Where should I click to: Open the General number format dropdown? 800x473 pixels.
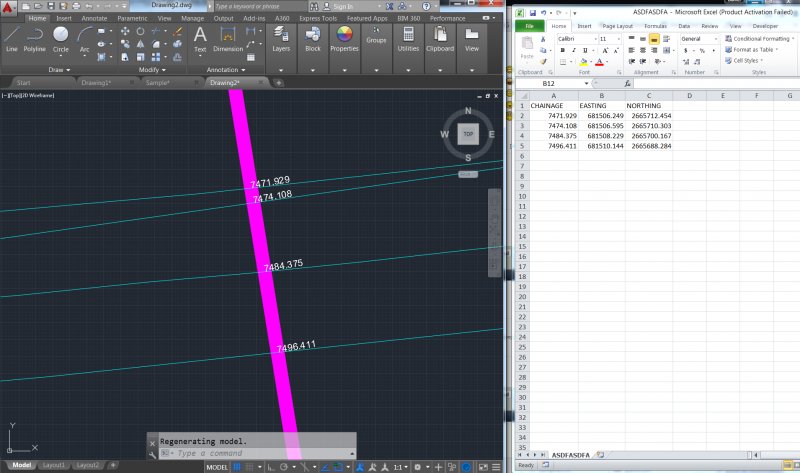(x=715, y=39)
